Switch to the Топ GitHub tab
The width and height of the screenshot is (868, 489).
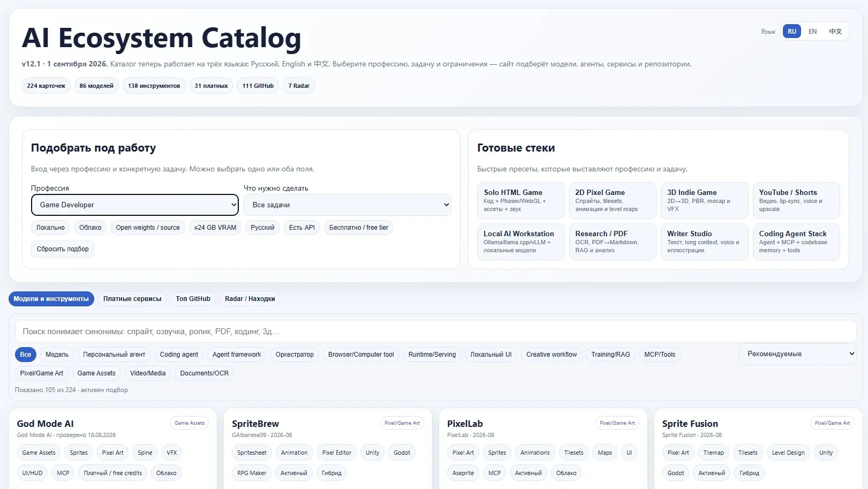[x=193, y=299]
